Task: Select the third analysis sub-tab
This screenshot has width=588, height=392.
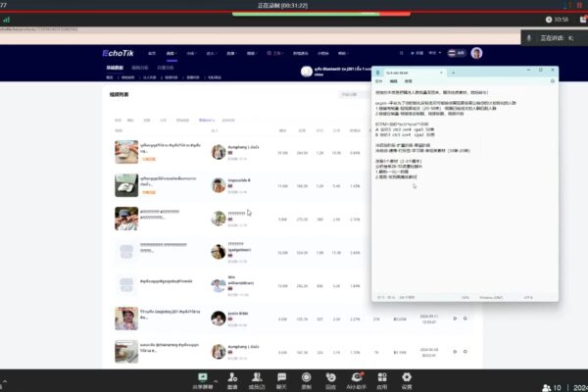Action: pos(166,68)
